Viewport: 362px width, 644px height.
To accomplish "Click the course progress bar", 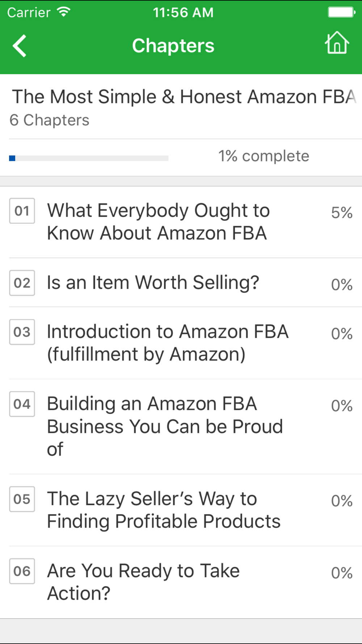I will 89,158.
